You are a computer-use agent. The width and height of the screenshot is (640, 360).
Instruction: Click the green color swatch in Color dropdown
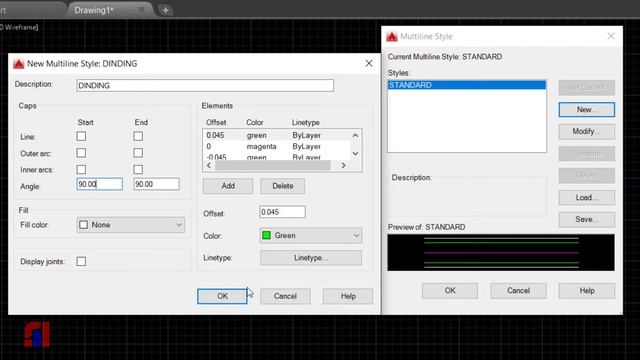(266, 236)
